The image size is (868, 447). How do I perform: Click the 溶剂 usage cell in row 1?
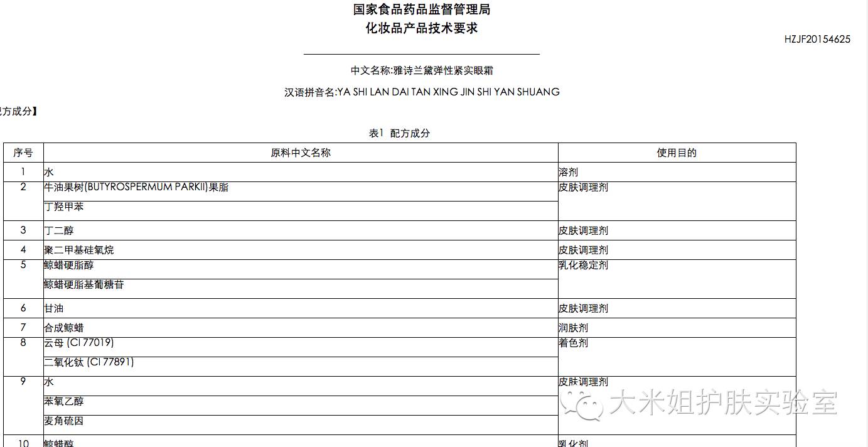(569, 171)
